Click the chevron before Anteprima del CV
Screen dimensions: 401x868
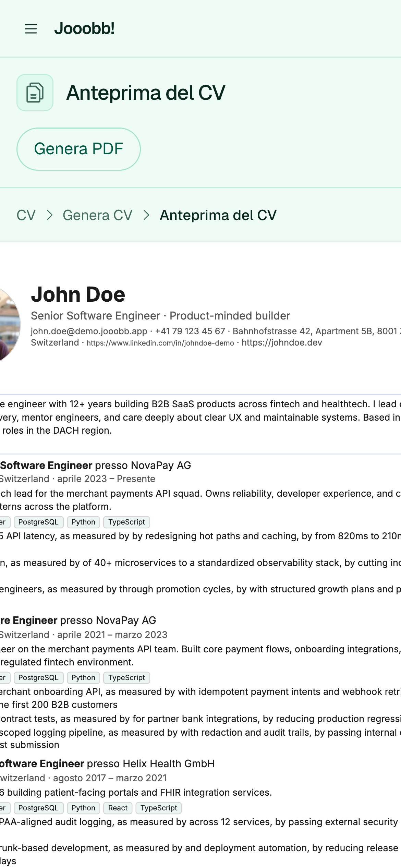pos(146,215)
